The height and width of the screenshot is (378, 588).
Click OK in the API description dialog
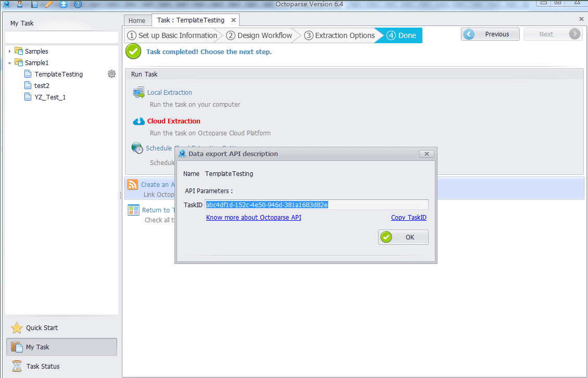403,237
